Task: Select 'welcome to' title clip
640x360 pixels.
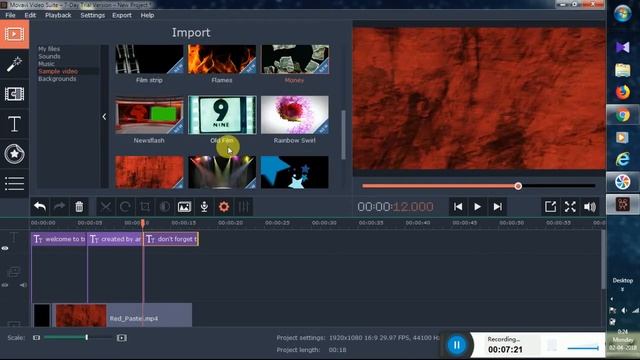Action: tap(59, 239)
